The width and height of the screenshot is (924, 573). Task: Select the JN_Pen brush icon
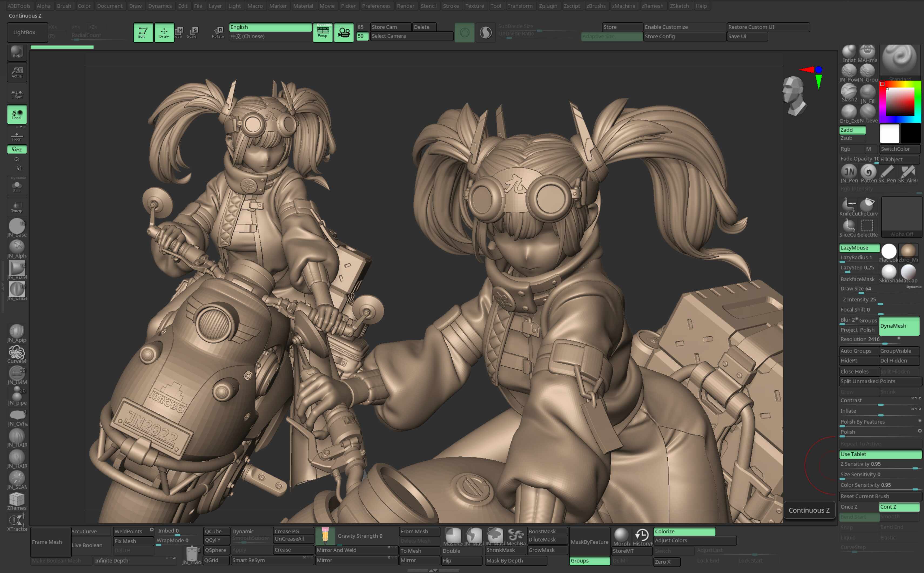[x=849, y=174]
